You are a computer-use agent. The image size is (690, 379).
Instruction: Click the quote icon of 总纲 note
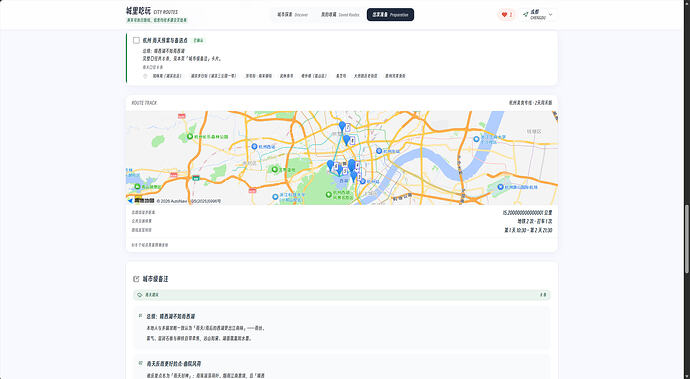pyautogui.click(x=140, y=316)
